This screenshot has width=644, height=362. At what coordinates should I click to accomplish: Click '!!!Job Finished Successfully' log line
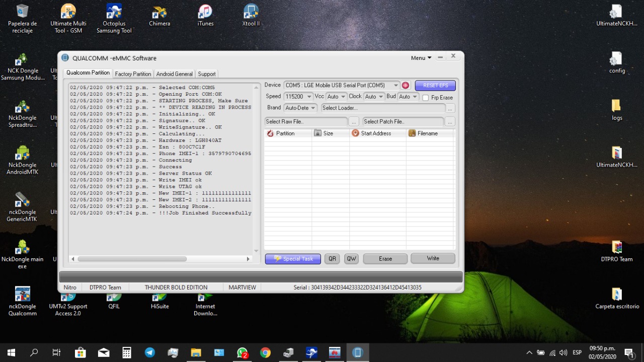pyautogui.click(x=160, y=213)
